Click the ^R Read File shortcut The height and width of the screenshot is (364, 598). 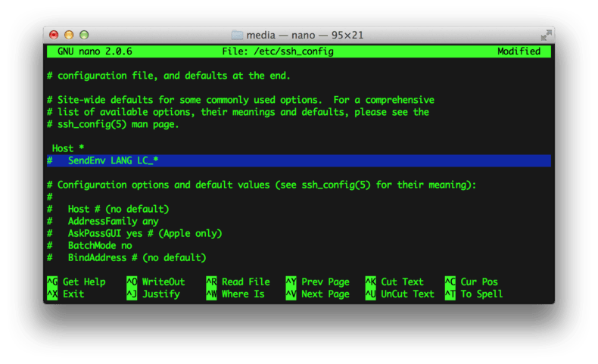tap(238, 282)
